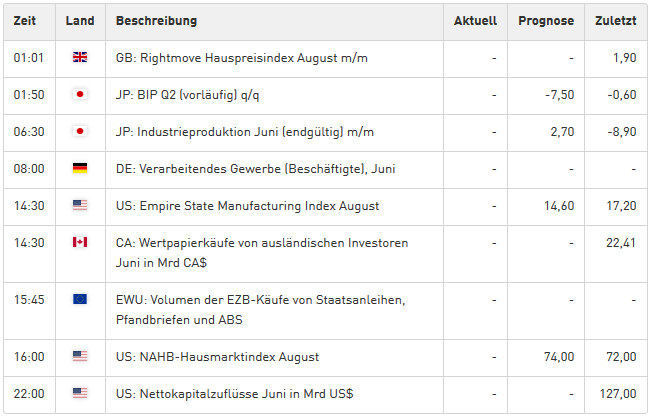Click the Japan flag in the 06:30 row
Screen dimensions: 658x420
[x=80, y=131]
